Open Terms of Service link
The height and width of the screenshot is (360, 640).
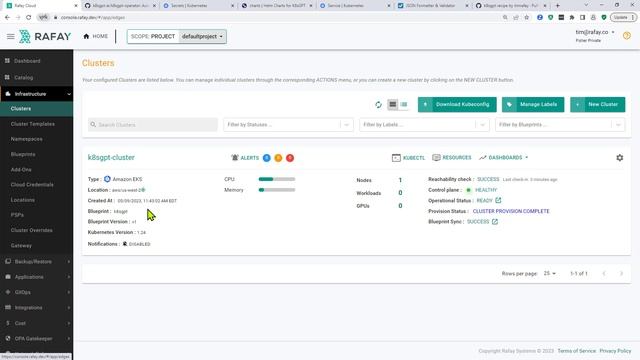(x=576, y=351)
